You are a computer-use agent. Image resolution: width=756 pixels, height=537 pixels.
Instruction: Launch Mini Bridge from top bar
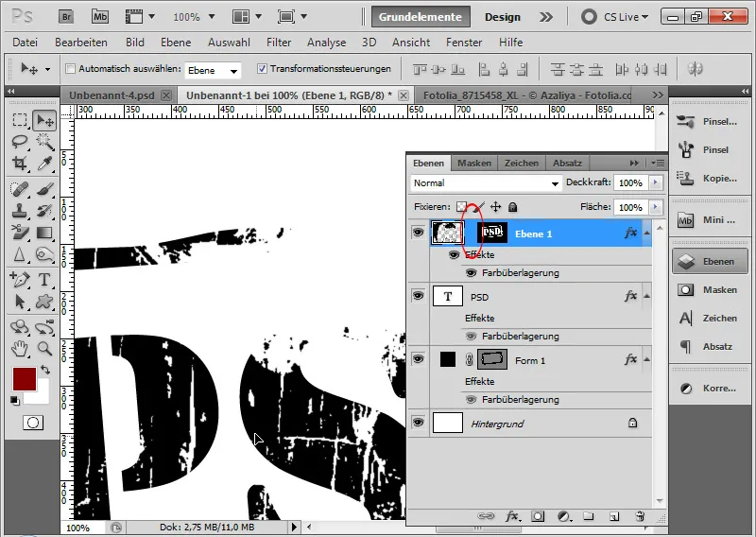pos(100,17)
